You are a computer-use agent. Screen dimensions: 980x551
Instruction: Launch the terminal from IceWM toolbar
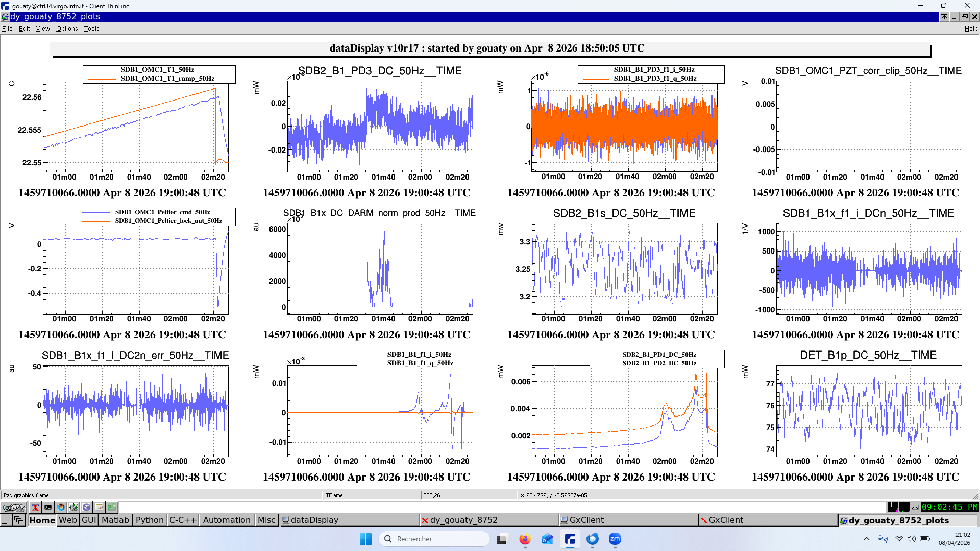[x=48, y=507]
